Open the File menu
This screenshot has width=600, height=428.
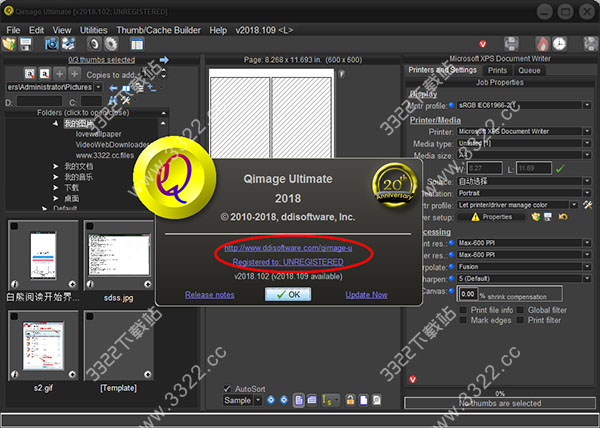pyautogui.click(x=13, y=30)
